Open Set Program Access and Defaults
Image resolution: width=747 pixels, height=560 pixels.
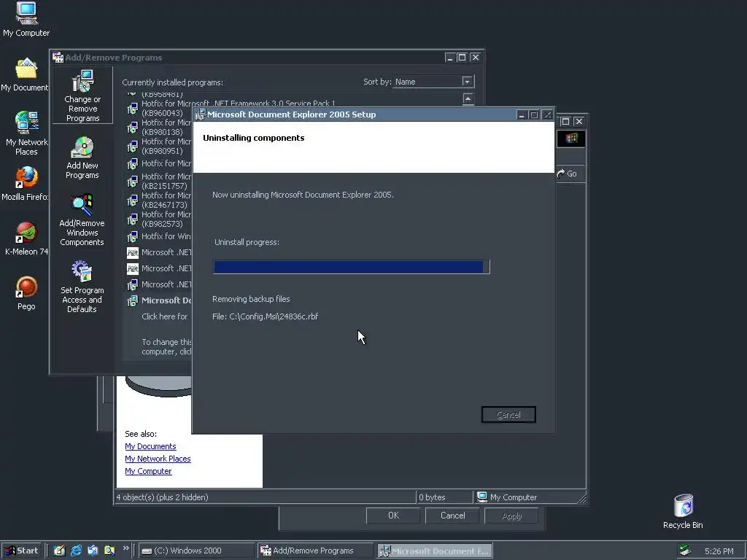pos(82,286)
